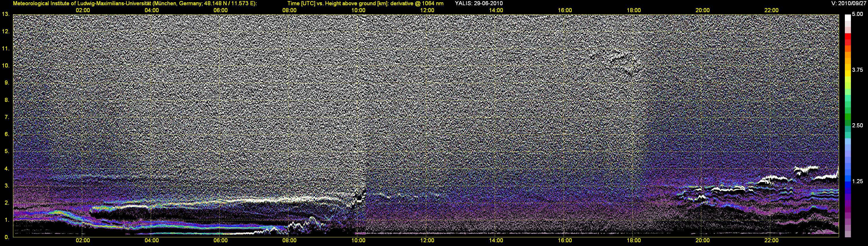
Task: Click the 12:00 label on the top time axis
Action: click(427, 10)
